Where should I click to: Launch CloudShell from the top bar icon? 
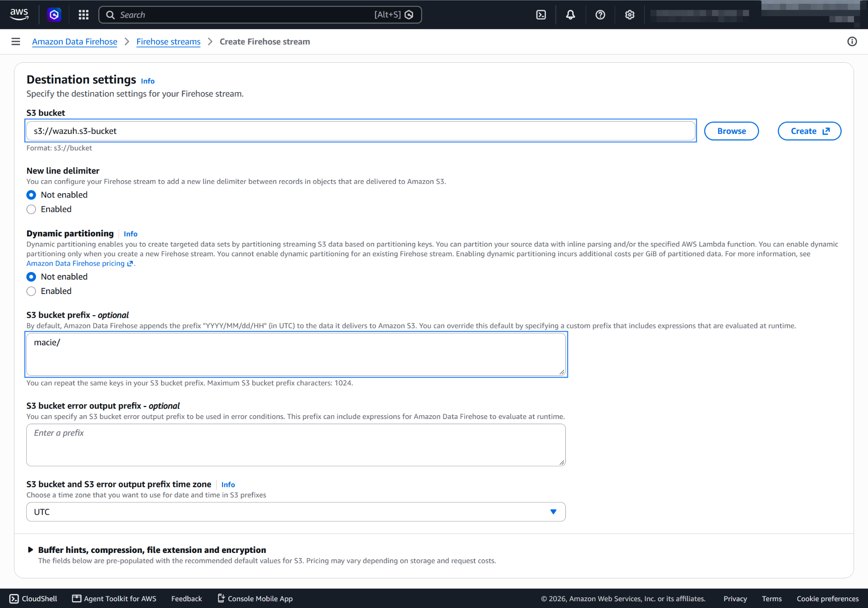click(541, 15)
